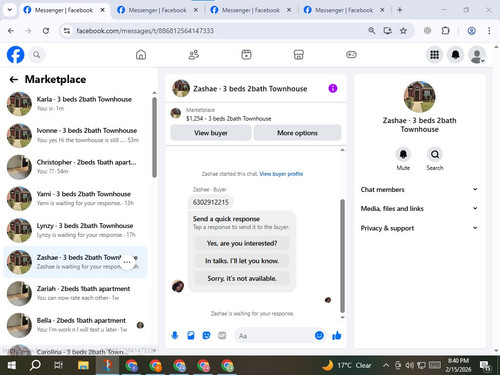
Task: Reload the page with refresh icon
Action: (x=46, y=31)
